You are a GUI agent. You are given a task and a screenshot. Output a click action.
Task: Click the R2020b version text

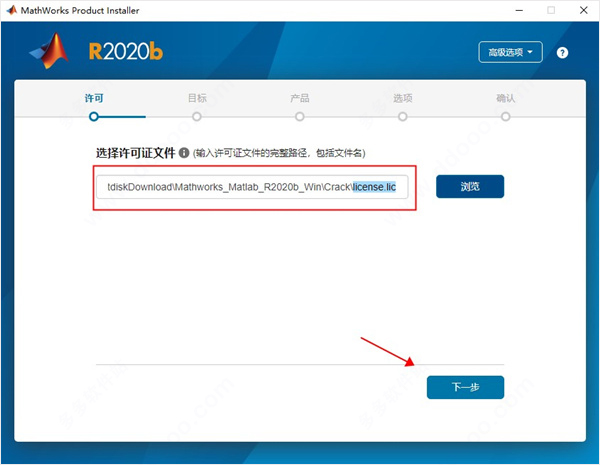click(x=126, y=51)
